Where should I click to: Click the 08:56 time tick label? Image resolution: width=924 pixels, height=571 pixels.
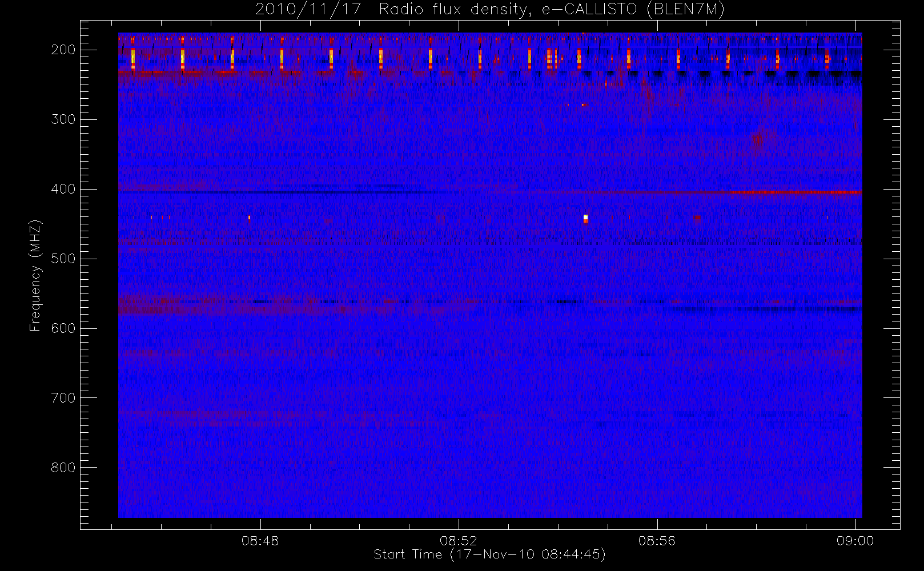[x=657, y=541]
